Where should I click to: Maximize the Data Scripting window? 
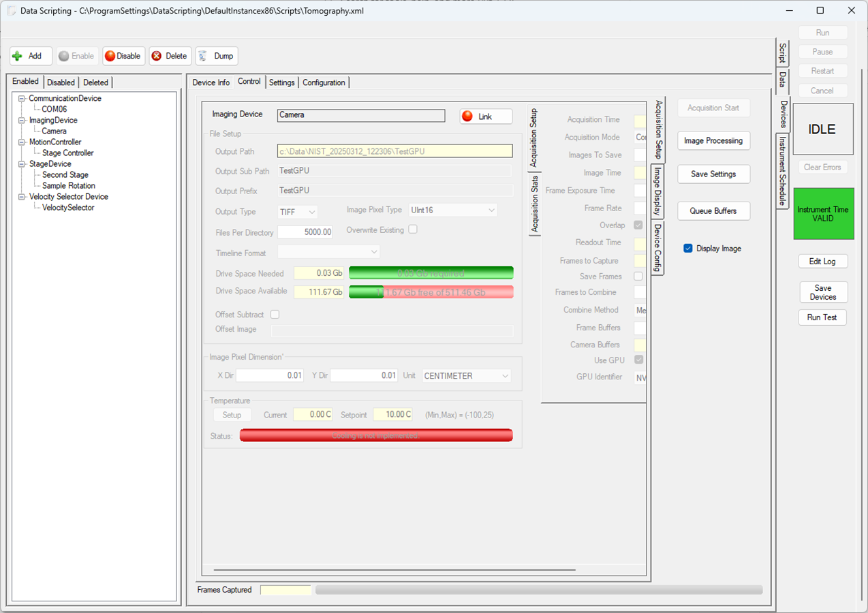point(820,11)
